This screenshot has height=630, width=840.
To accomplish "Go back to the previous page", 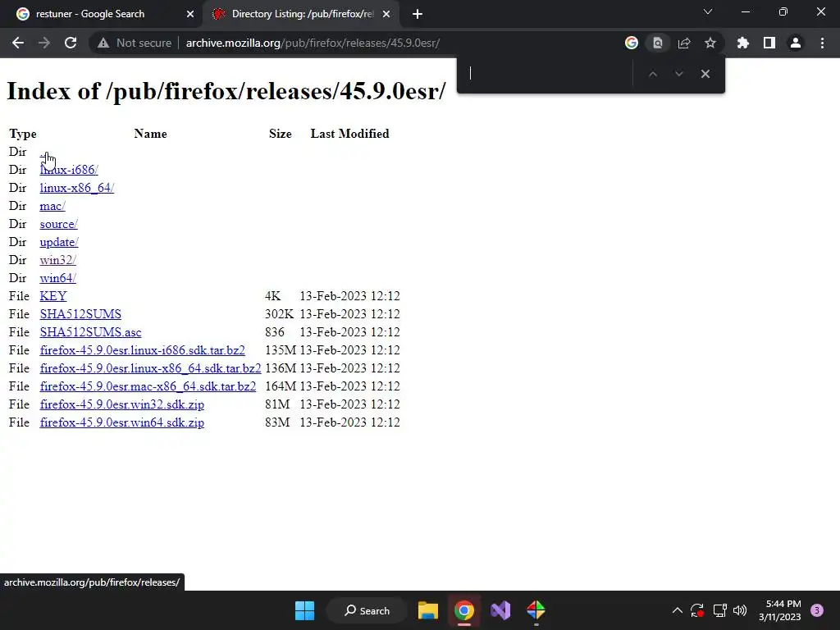I will (18, 43).
